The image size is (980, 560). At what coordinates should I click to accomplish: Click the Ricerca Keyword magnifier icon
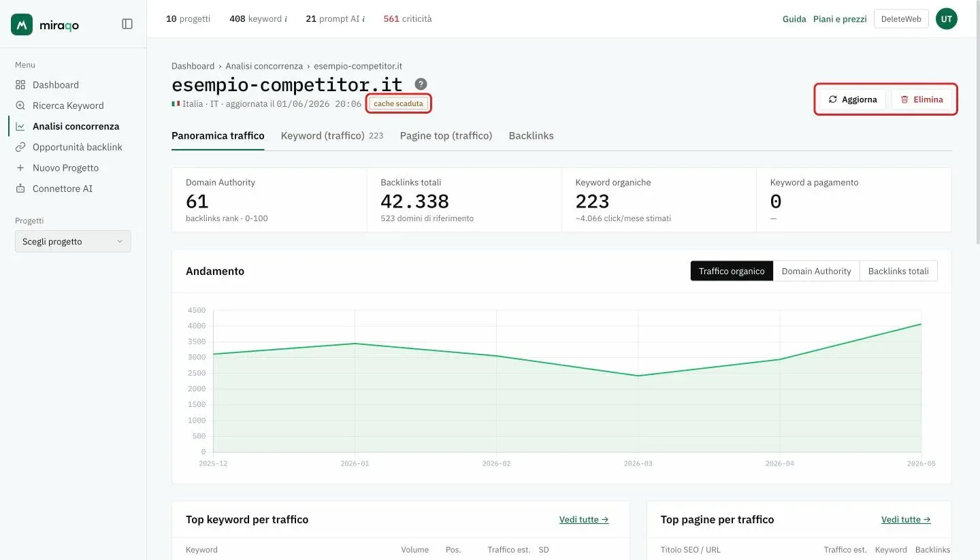click(x=20, y=105)
